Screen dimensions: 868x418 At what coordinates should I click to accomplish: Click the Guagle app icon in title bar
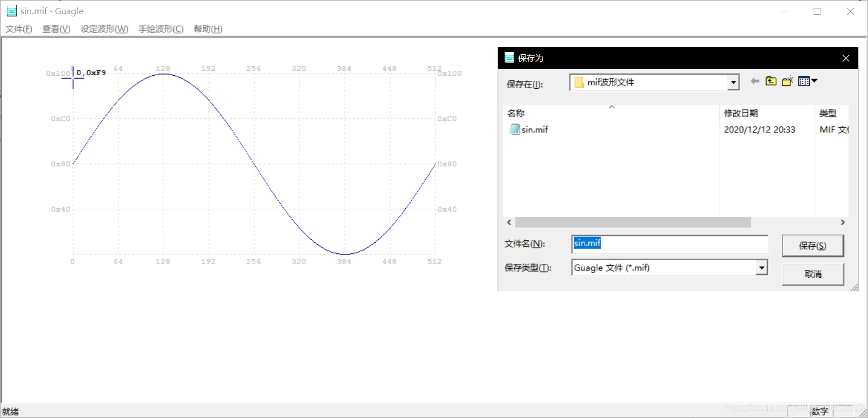point(11,11)
